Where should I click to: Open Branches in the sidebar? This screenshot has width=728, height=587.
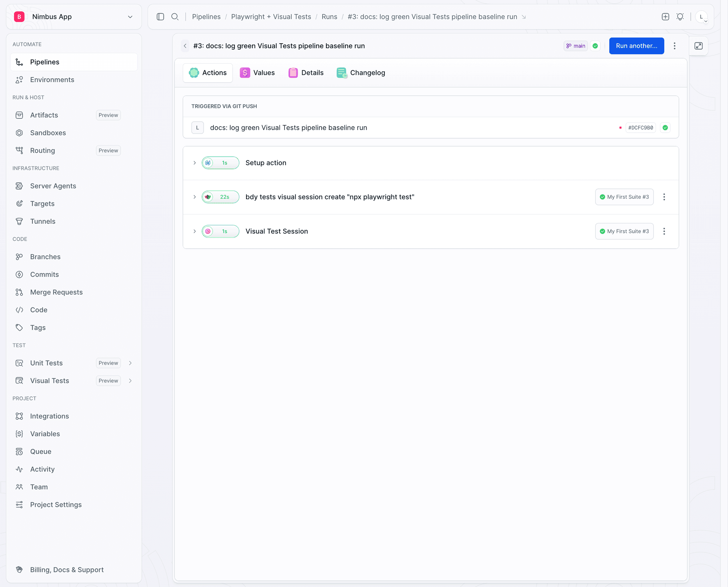[74, 257]
